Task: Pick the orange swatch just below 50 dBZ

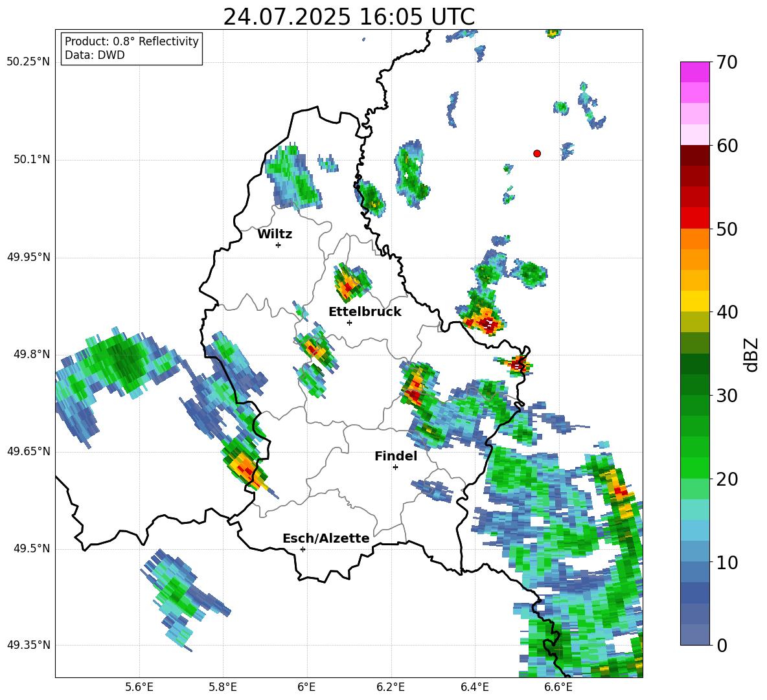Action: click(x=694, y=239)
